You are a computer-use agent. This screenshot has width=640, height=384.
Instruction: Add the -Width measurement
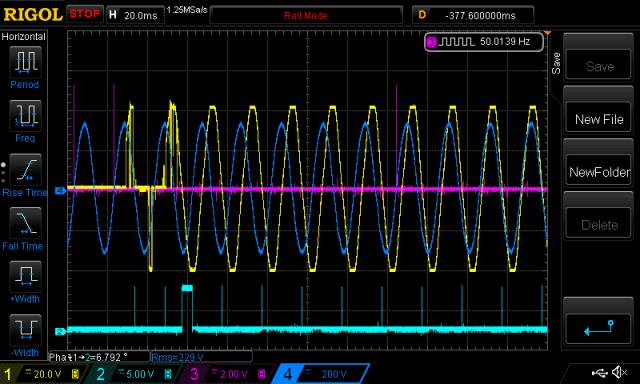[x=25, y=330]
